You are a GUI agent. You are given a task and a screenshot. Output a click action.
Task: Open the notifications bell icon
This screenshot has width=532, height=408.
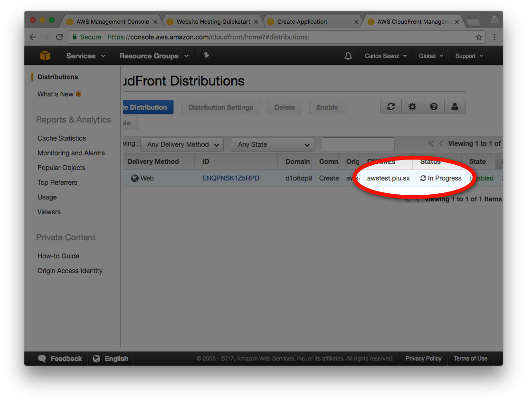point(348,56)
